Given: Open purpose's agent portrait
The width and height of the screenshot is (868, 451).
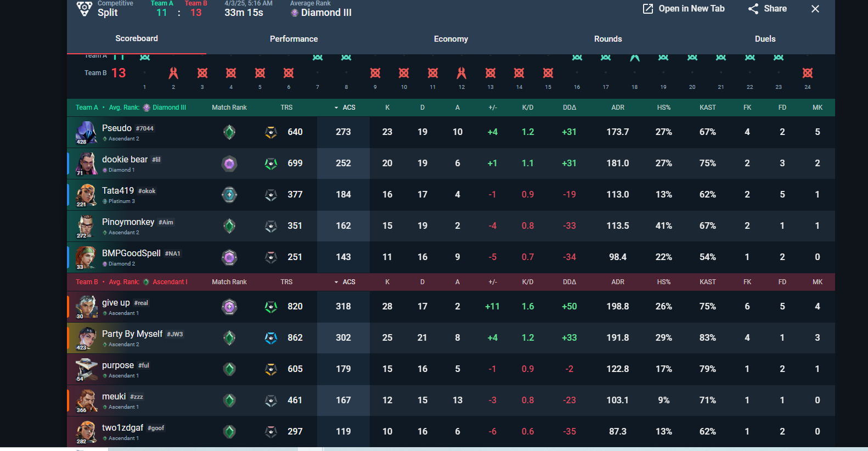Looking at the screenshot, I should click(x=86, y=370).
